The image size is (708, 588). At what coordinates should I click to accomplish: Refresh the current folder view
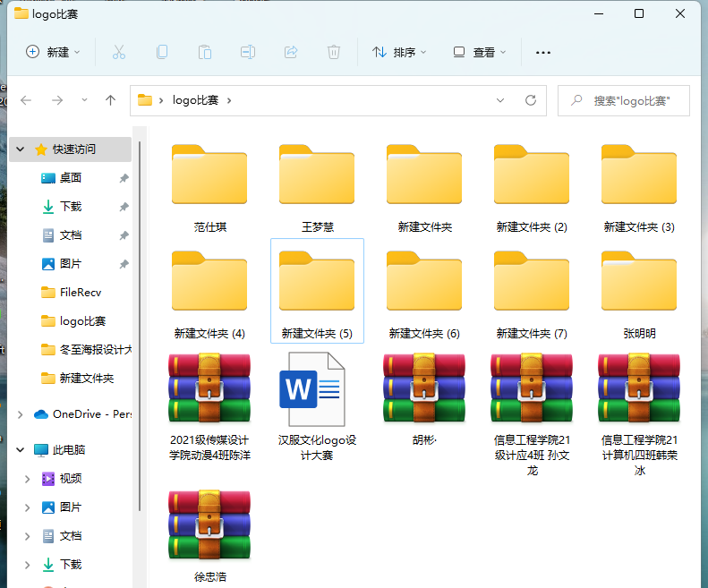[531, 100]
